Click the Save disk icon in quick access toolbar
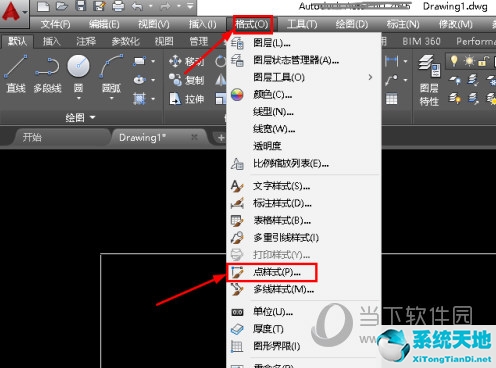 coord(81,6)
